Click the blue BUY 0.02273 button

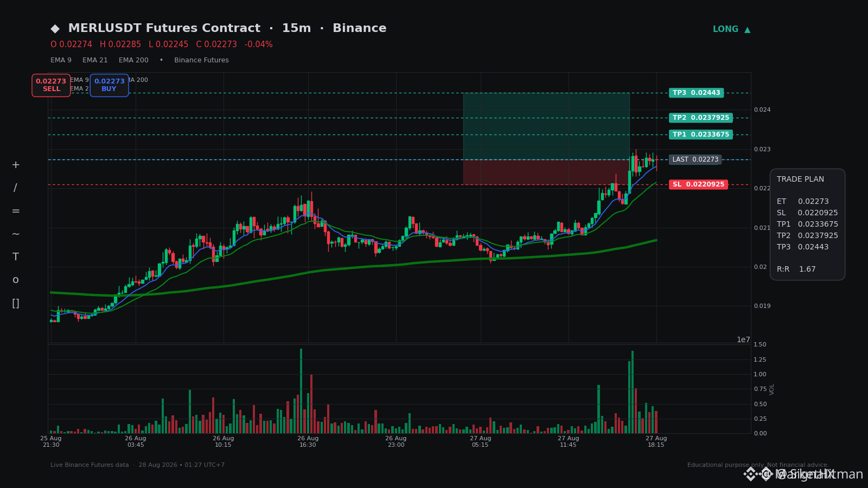(x=109, y=85)
